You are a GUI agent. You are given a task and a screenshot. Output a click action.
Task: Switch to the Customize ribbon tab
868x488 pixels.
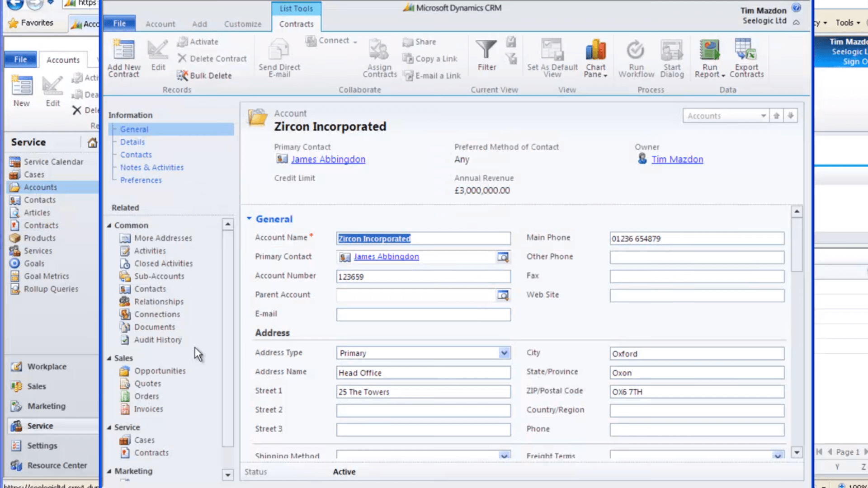click(x=243, y=24)
